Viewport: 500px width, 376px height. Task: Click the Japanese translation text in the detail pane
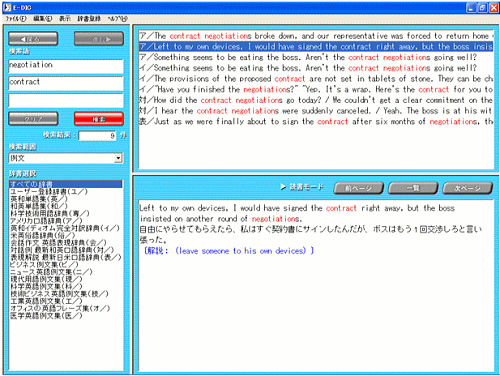coord(310,234)
